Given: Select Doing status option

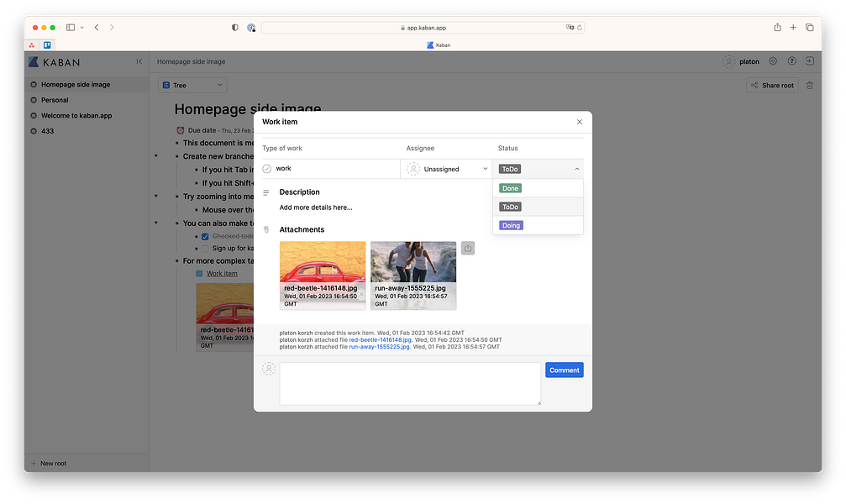Looking at the screenshot, I should 538,226.
